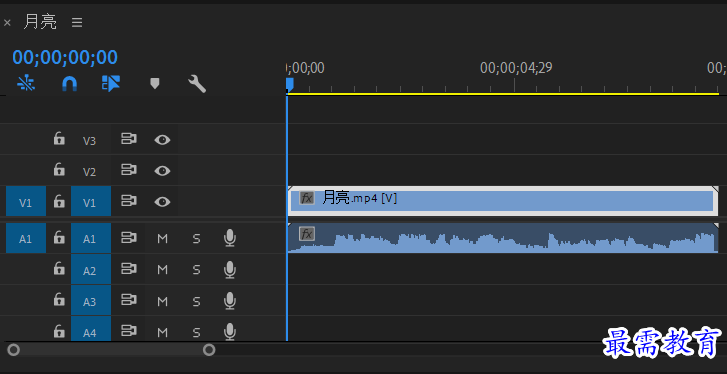
Task: Toggle lock on track A3
Action: pyautogui.click(x=59, y=300)
